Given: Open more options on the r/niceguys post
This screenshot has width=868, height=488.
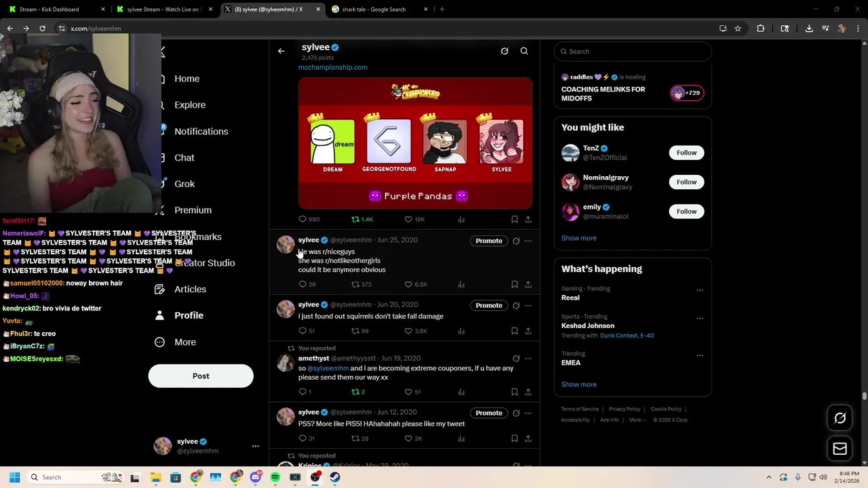Looking at the screenshot, I should [x=528, y=241].
